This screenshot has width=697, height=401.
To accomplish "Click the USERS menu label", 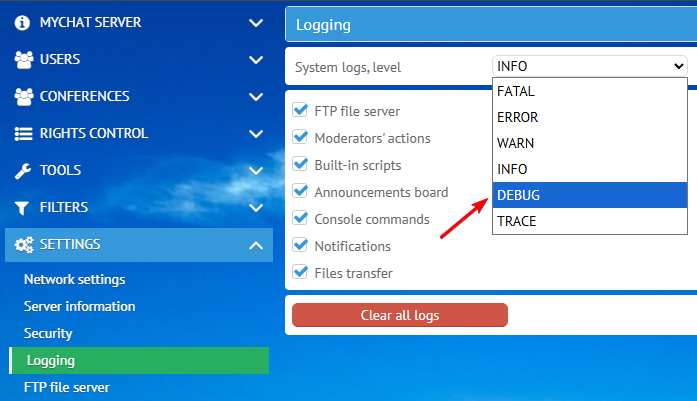I will tap(60, 59).
